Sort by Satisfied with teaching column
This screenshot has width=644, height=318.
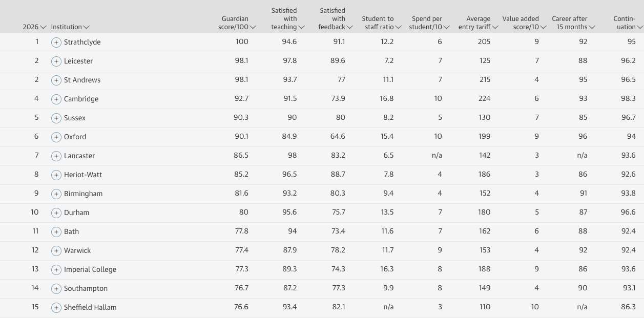[x=287, y=19]
